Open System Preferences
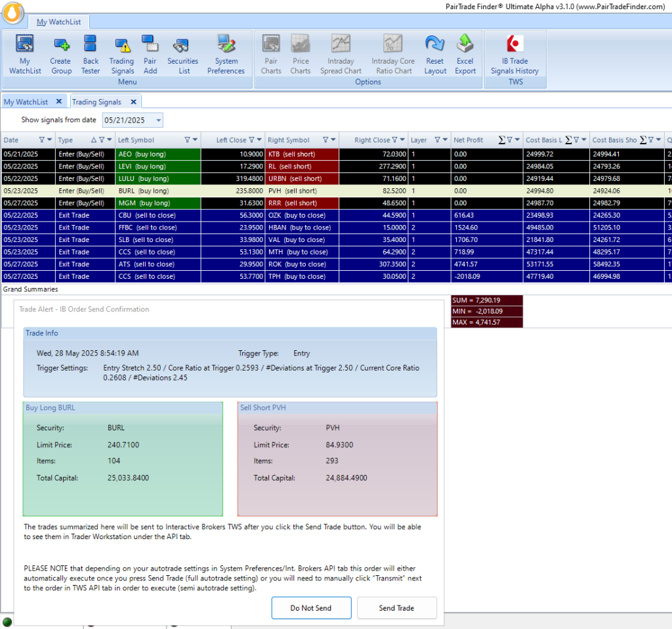Screen dimensions: 672x629 click(226, 54)
